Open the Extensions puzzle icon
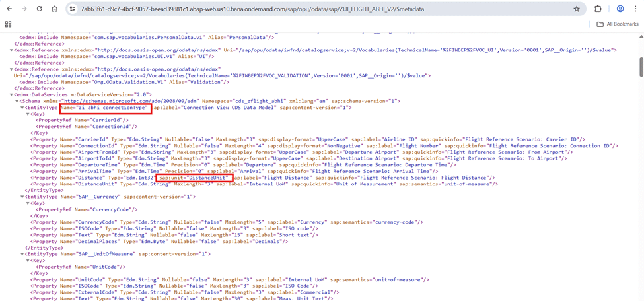The height and width of the screenshot is (301, 644). (598, 9)
